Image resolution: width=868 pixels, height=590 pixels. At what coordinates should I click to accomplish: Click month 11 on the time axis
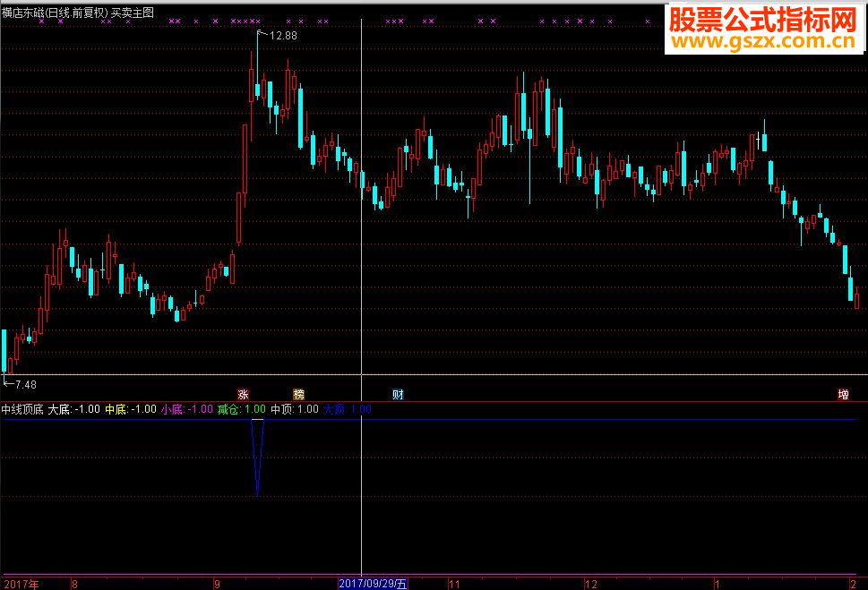tap(454, 585)
